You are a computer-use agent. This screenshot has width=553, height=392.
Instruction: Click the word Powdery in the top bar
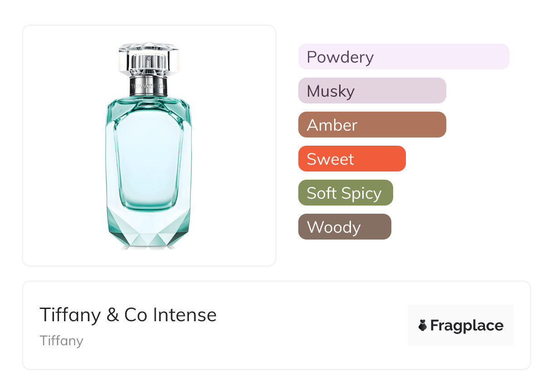click(x=340, y=57)
